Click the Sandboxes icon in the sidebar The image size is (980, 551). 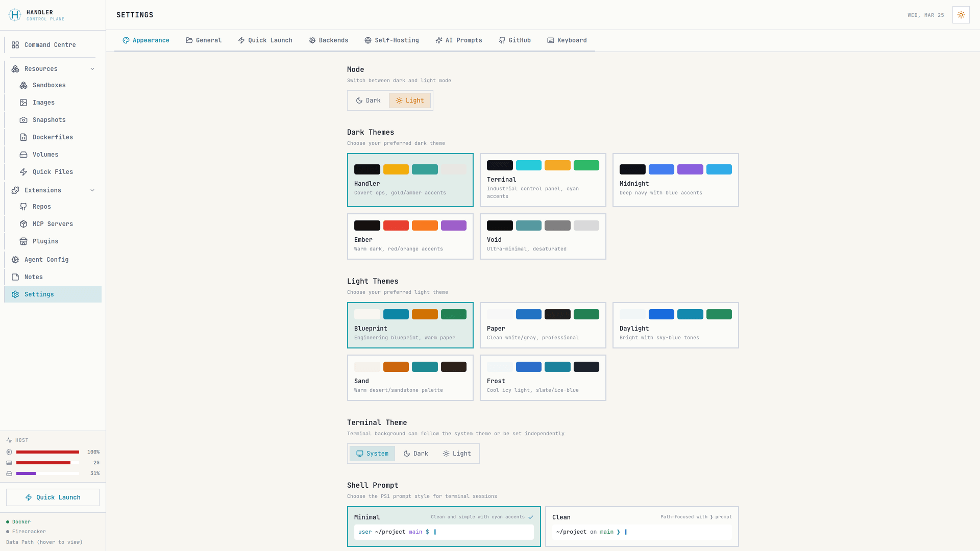(23, 85)
